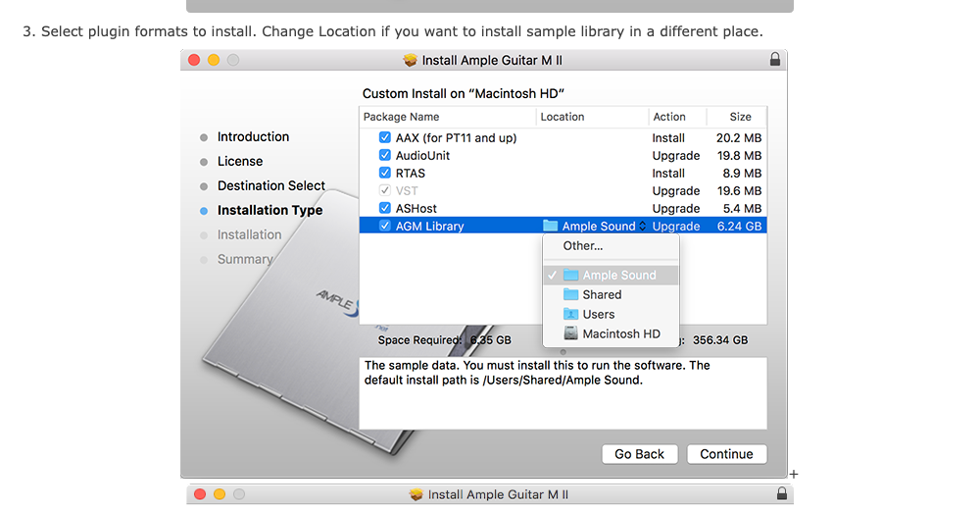
Task: Click the Upgrade action in the ASHost row
Action: pyautogui.click(x=676, y=208)
